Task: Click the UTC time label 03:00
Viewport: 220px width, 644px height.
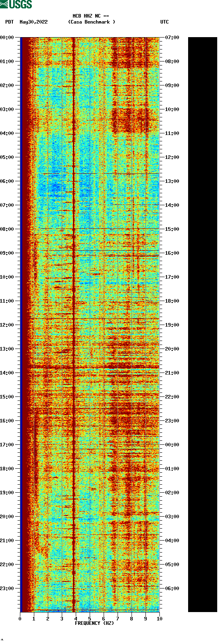Action: pos(172,517)
